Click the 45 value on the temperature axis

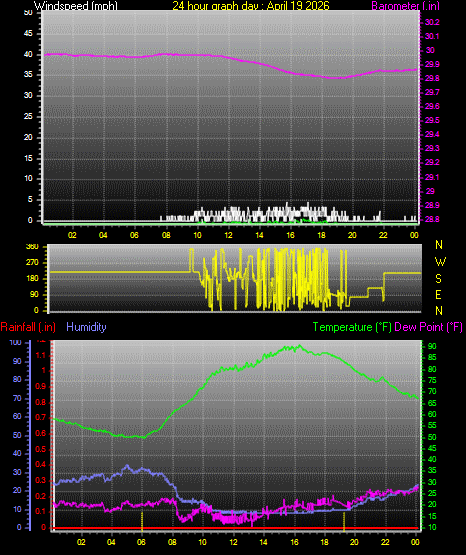(x=432, y=448)
